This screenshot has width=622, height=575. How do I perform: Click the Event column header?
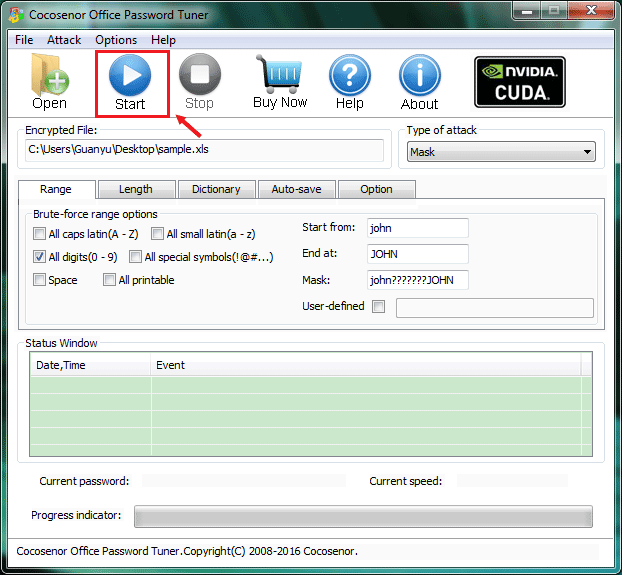pyautogui.click(x=366, y=365)
